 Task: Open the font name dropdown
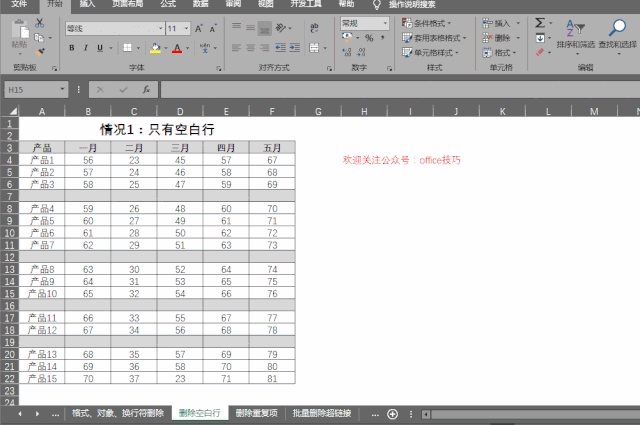pyautogui.click(x=160, y=29)
